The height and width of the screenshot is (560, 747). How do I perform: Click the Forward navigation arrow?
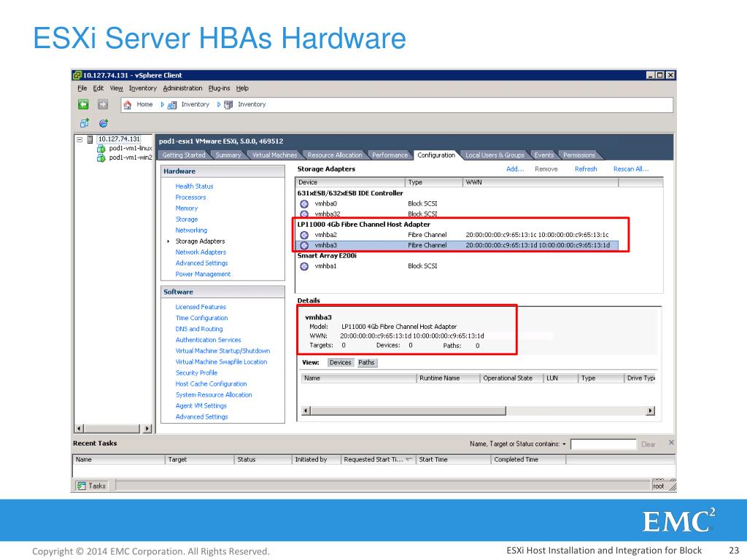(102, 104)
